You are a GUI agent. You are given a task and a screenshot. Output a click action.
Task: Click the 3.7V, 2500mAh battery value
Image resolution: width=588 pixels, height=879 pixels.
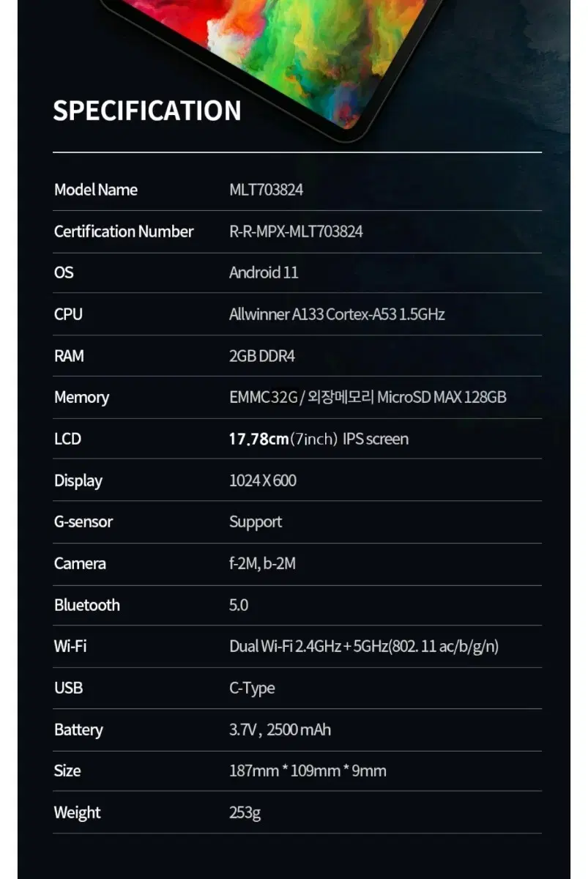pyautogui.click(x=280, y=730)
